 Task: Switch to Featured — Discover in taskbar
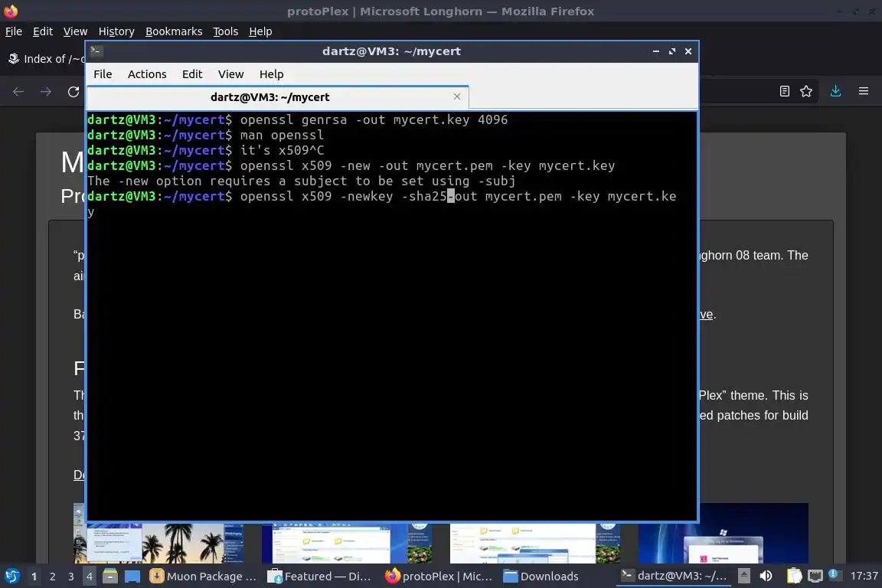coord(319,577)
